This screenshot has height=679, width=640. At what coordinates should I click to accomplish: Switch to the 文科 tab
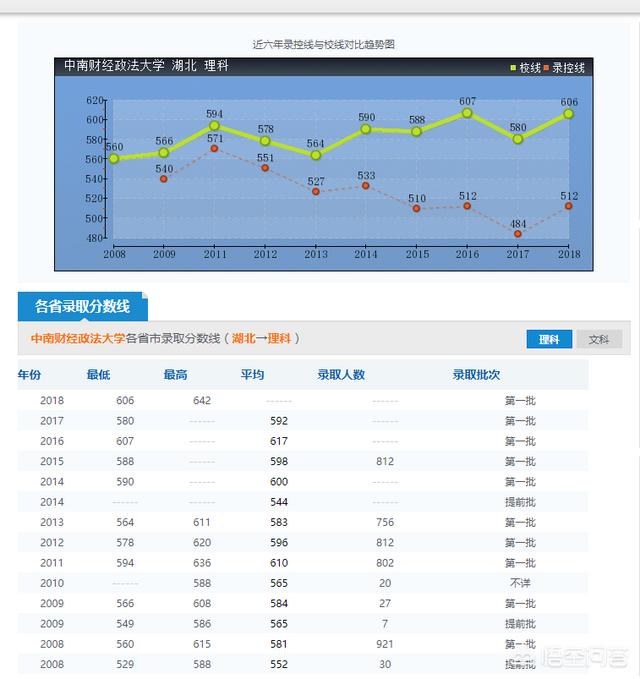599,339
